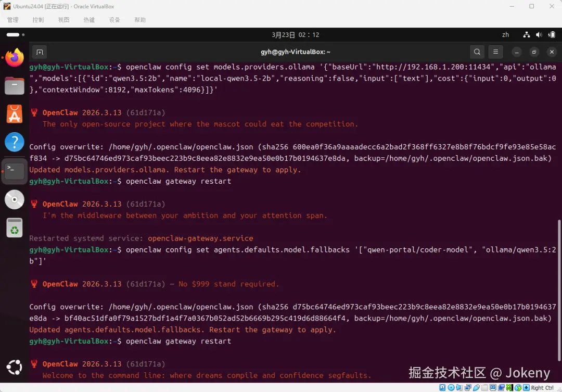Open a new terminal tab

40,52
